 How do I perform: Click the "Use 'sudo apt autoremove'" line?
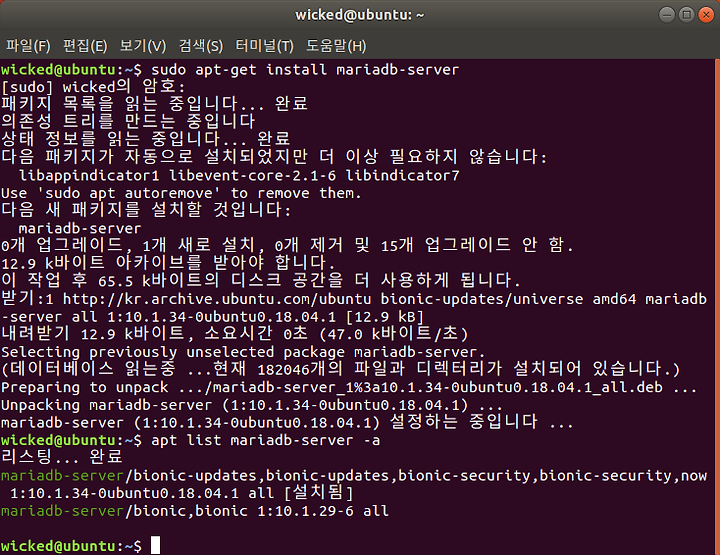click(x=181, y=193)
